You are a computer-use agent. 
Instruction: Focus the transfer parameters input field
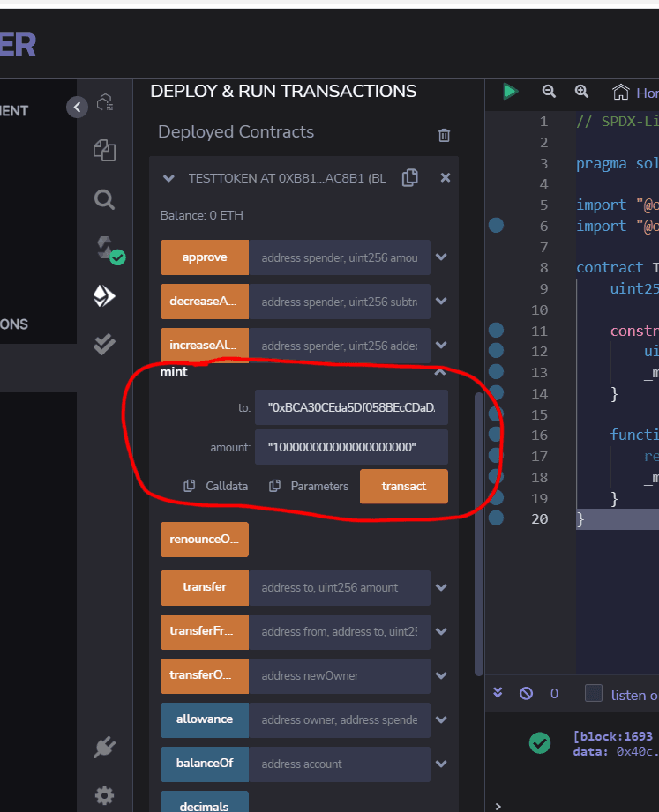(x=340, y=588)
